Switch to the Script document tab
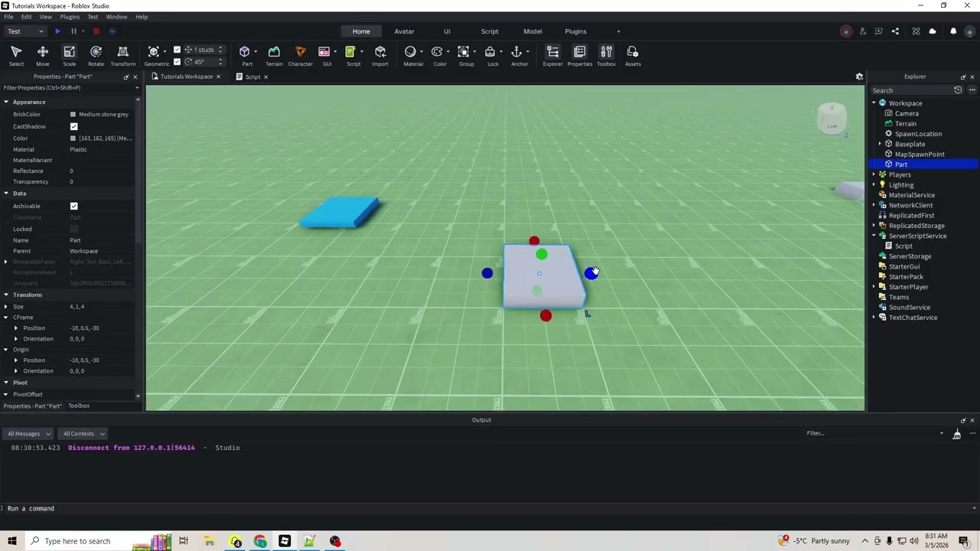Screen dimensions: 980x551 point(252,77)
